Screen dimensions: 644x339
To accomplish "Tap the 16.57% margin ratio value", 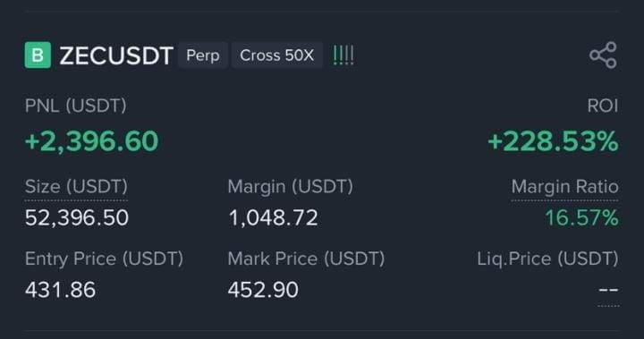I will (x=581, y=217).
